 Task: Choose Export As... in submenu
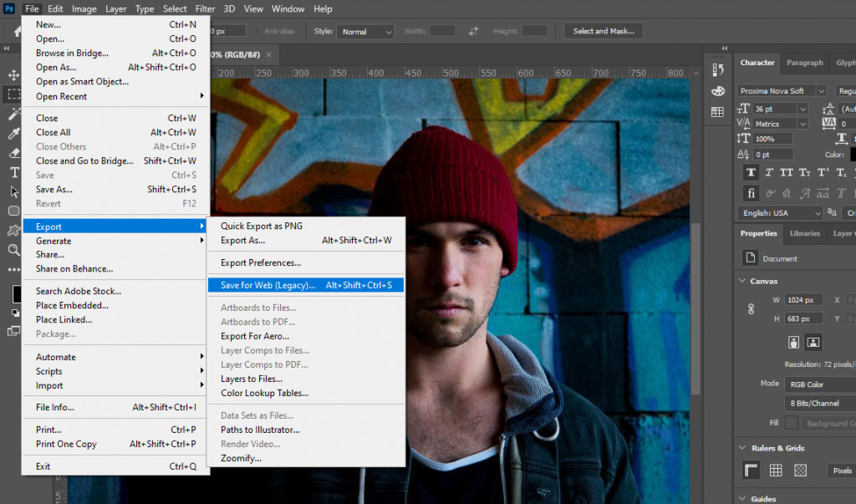point(306,240)
